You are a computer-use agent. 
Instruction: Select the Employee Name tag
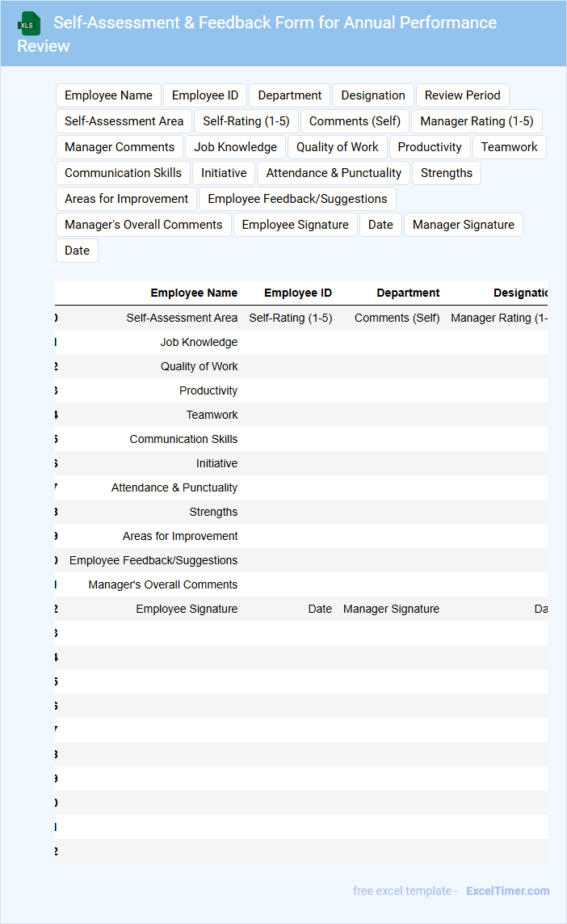tap(108, 95)
